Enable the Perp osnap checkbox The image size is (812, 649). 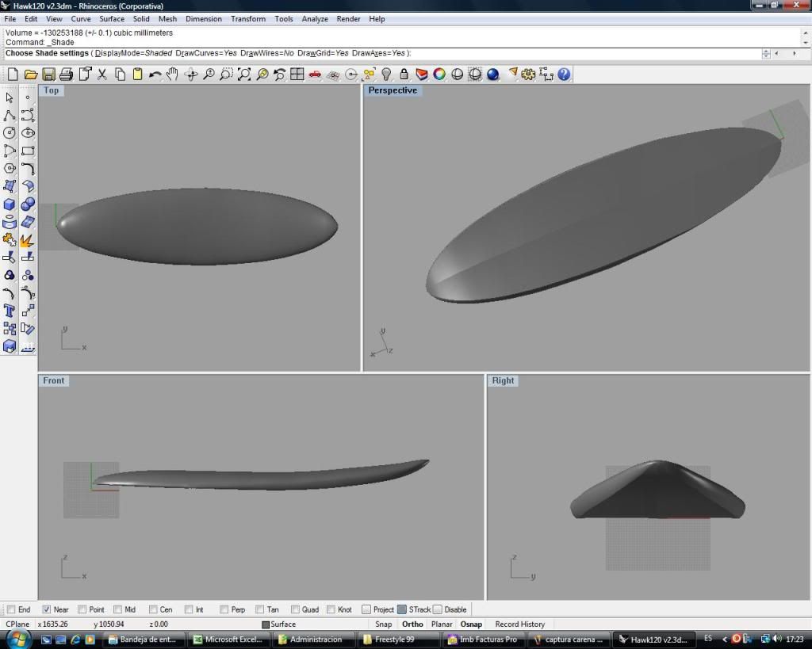[224, 609]
